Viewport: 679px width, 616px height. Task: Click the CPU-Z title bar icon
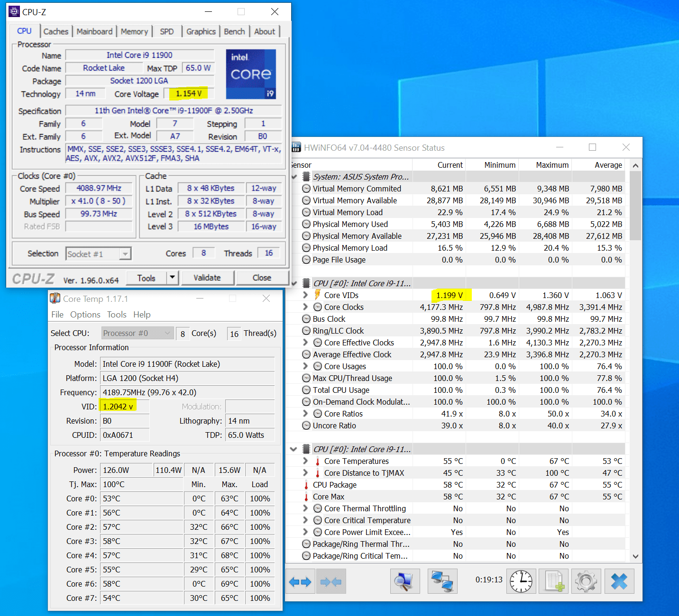point(15,11)
